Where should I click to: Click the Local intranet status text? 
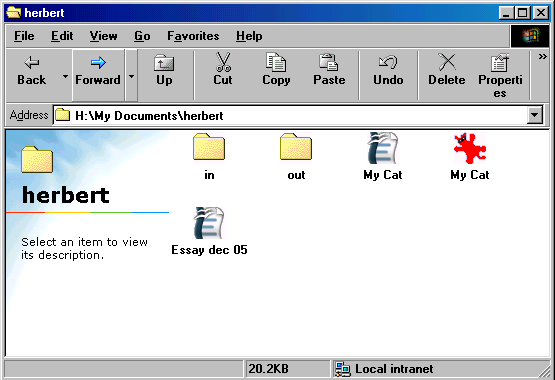[394, 369]
